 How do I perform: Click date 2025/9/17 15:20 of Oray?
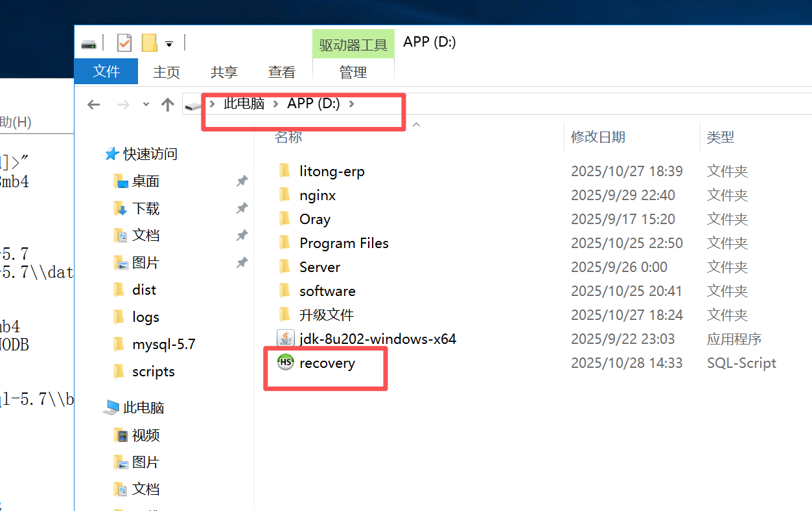point(623,219)
